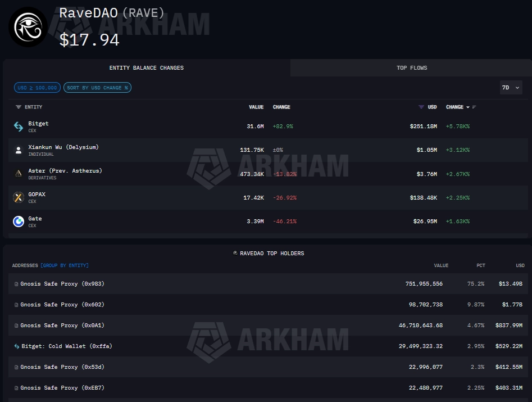The image size is (532, 402).
Task: Click the filter icon beside ENTITY header
Action: 19,107
